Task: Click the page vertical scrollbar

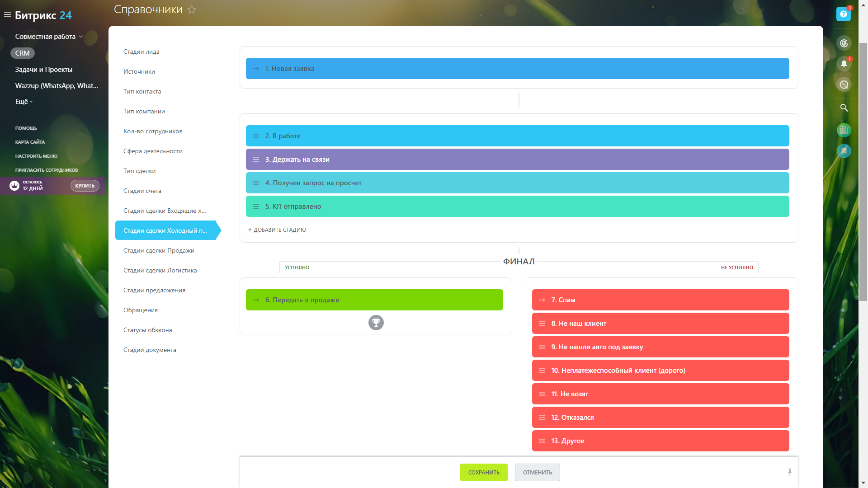Action: tap(863, 172)
